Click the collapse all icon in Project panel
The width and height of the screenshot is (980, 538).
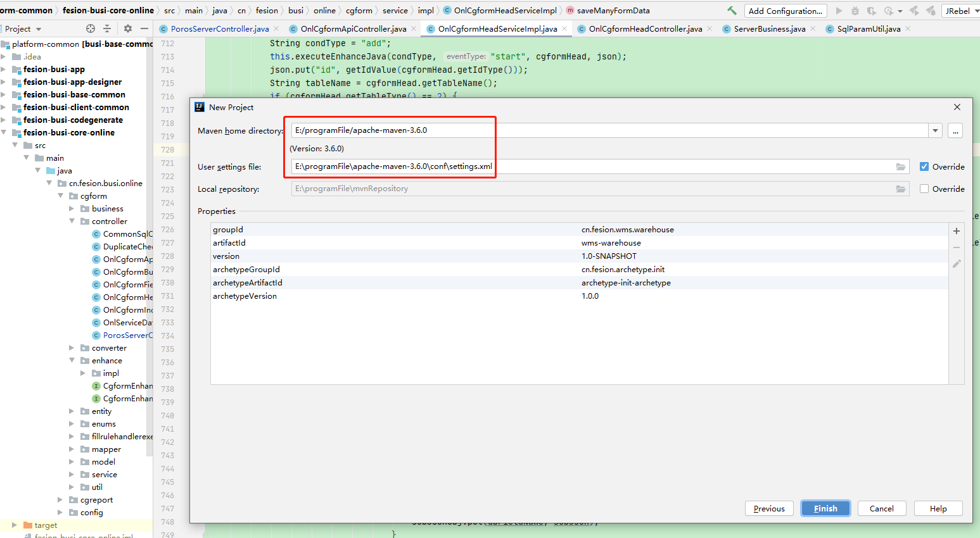(107, 28)
